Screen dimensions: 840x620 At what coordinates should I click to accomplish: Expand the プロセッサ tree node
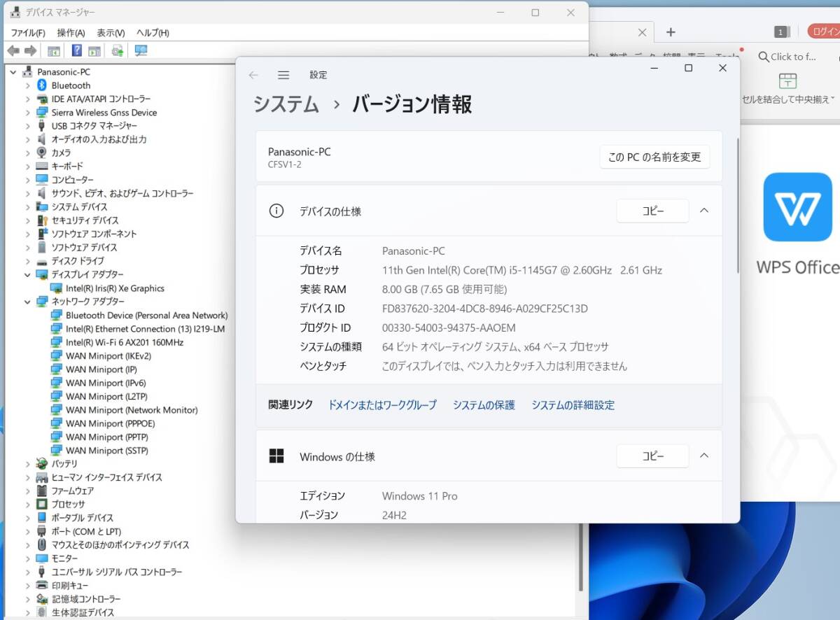[x=27, y=505]
